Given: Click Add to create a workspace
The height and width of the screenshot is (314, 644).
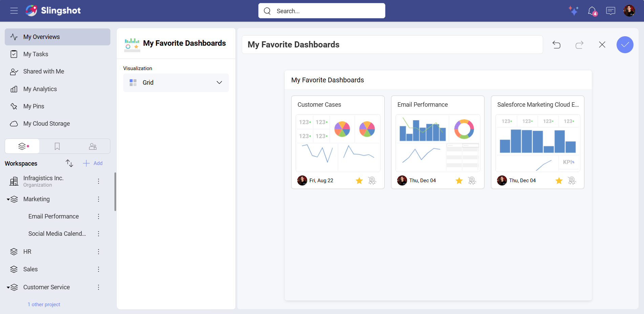Looking at the screenshot, I should coord(92,163).
